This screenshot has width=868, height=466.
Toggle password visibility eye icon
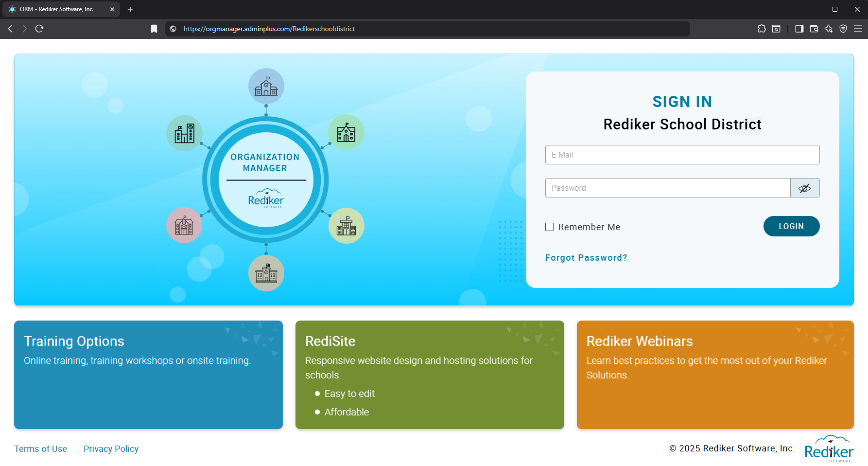tap(805, 188)
